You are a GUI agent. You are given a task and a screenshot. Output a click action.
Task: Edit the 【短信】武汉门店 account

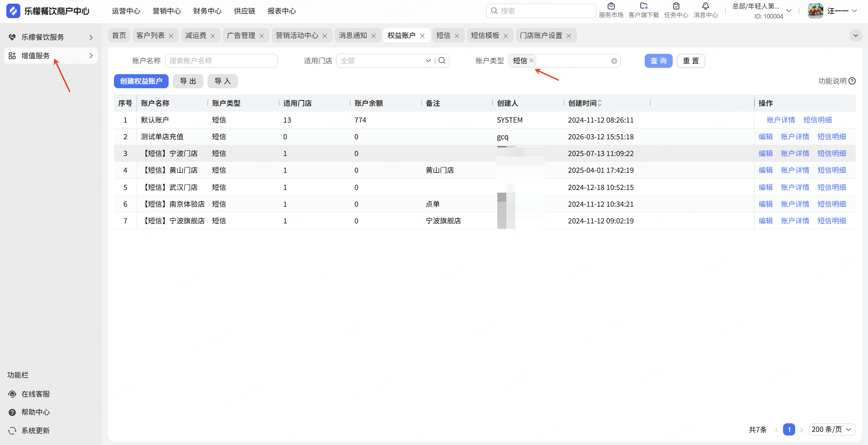point(765,187)
